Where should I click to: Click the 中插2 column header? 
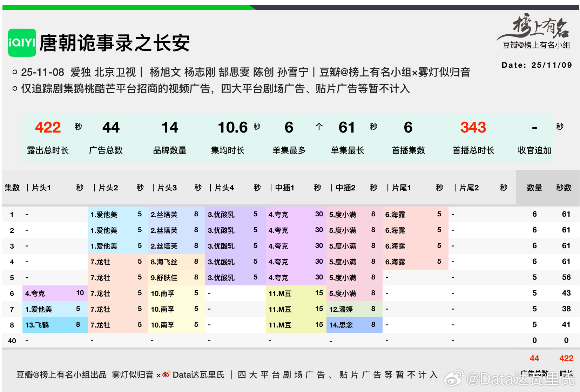click(x=345, y=188)
